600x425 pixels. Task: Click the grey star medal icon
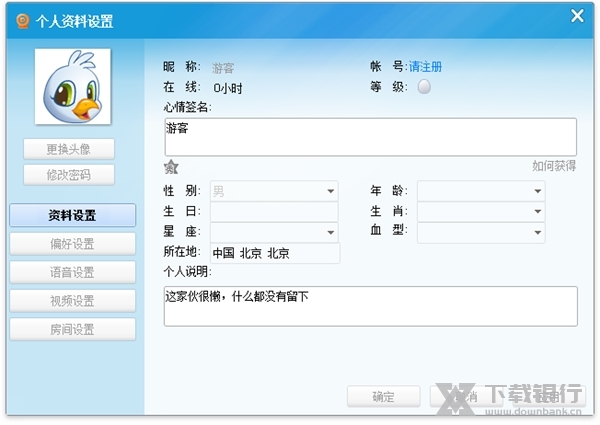click(171, 167)
